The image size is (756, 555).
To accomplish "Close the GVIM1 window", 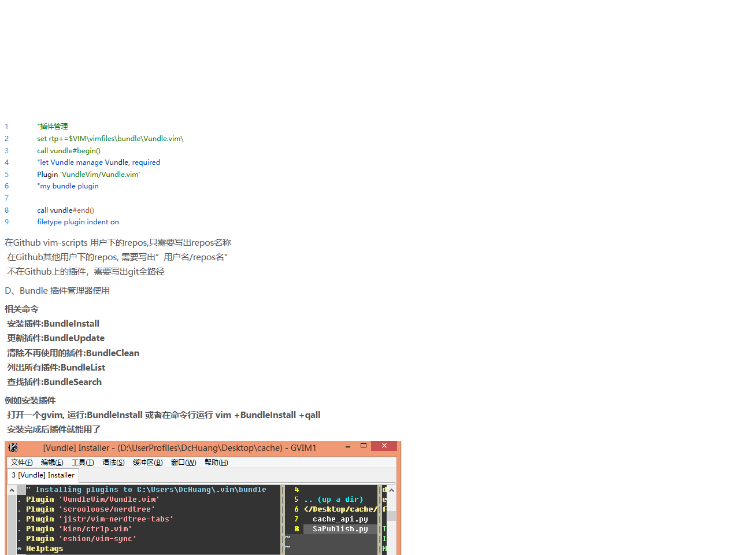I will [384, 446].
